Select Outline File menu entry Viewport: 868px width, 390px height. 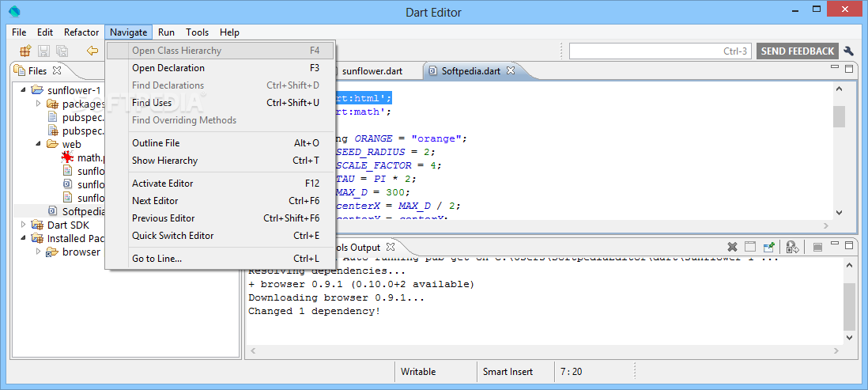click(x=221, y=143)
